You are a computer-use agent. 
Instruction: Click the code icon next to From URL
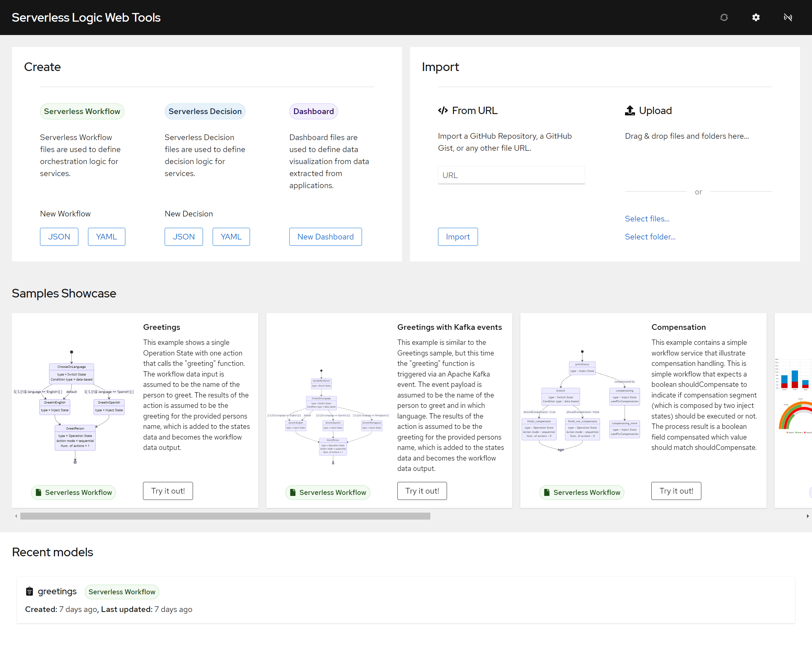pyautogui.click(x=443, y=110)
